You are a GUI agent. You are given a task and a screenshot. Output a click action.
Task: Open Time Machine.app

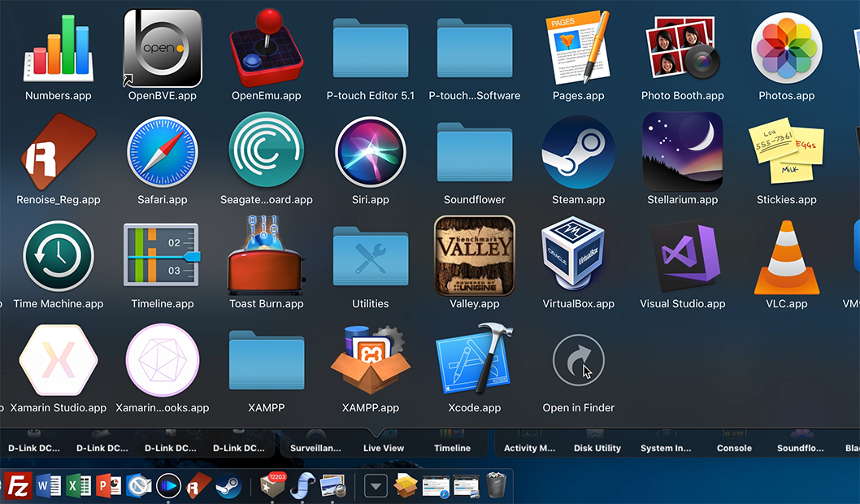pyautogui.click(x=58, y=255)
